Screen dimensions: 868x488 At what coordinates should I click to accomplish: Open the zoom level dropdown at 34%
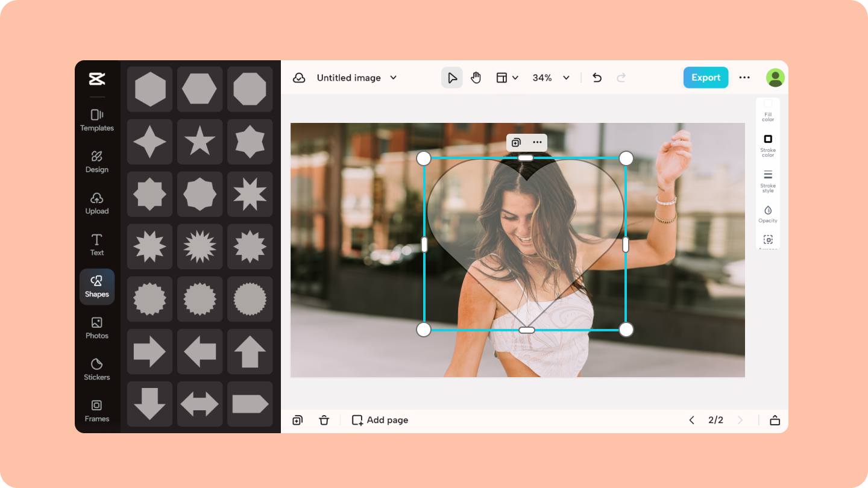pyautogui.click(x=550, y=77)
